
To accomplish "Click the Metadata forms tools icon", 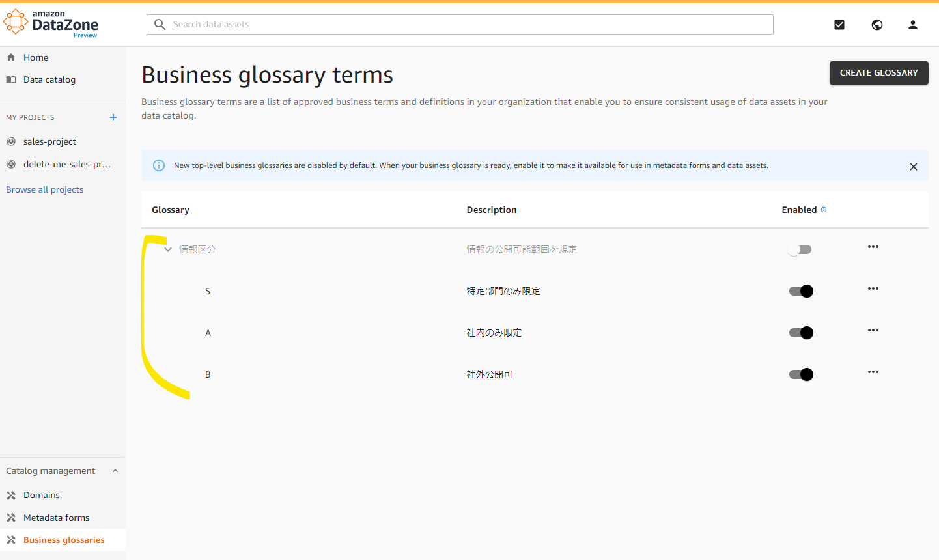I will click(x=11, y=518).
